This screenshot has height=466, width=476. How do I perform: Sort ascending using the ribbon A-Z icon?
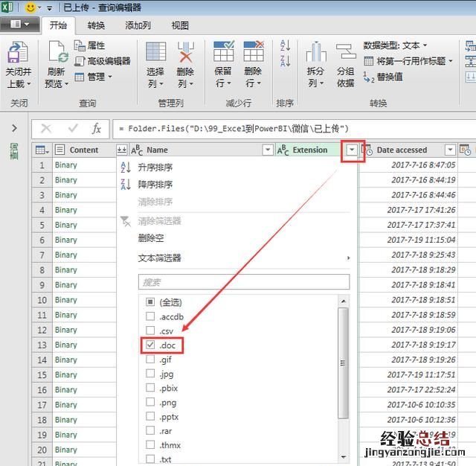(x=285, y=45)
